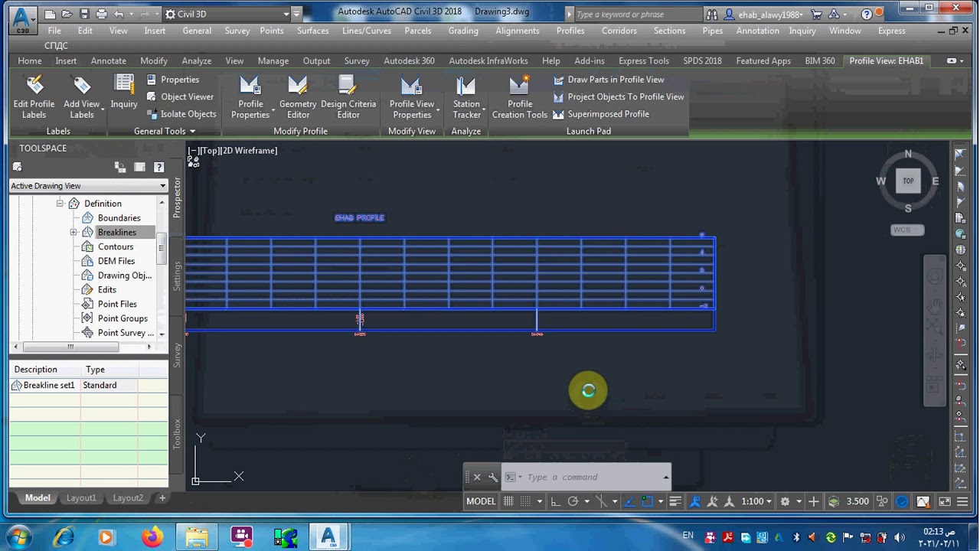Save the drawing using the floppy icon
Viewport: 980px width, 551px height.
point(84,14)
